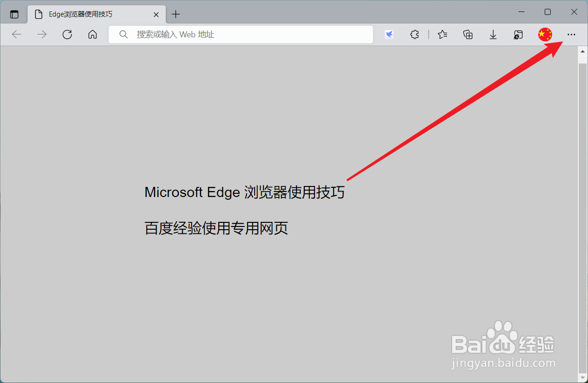Click the scrollbar down arrow
The height and width of the screenshot is (383, 588).
(x=582, y=377)
